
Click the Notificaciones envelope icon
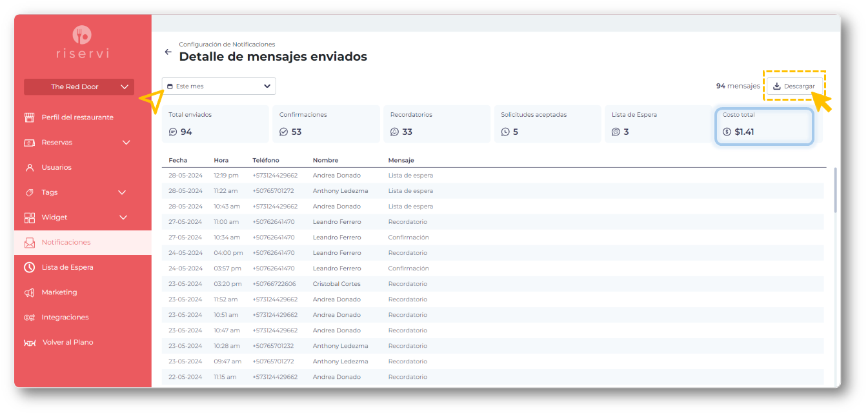point(29,243)
